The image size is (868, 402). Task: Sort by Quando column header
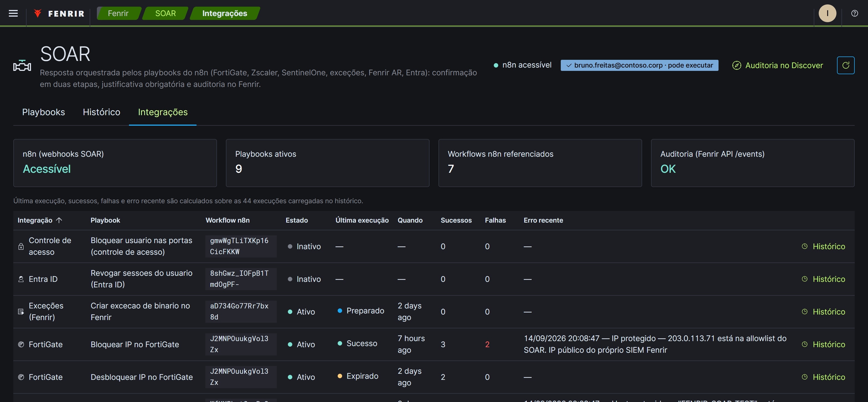pos(410,220)
